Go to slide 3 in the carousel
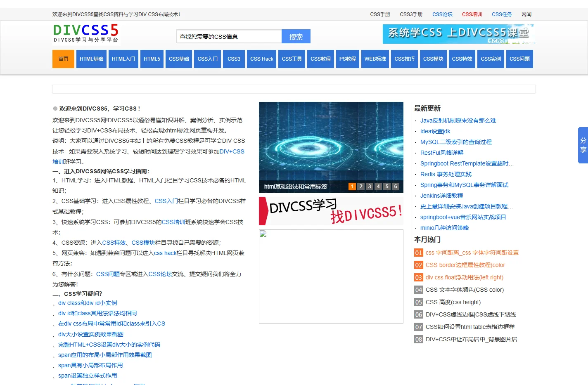This screenshot has height=385, width=588. point(370,187)
